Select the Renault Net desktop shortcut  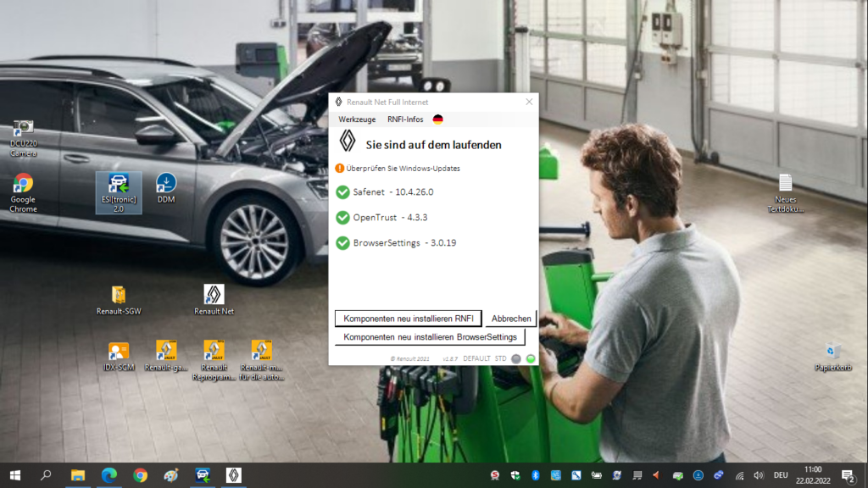214,301
